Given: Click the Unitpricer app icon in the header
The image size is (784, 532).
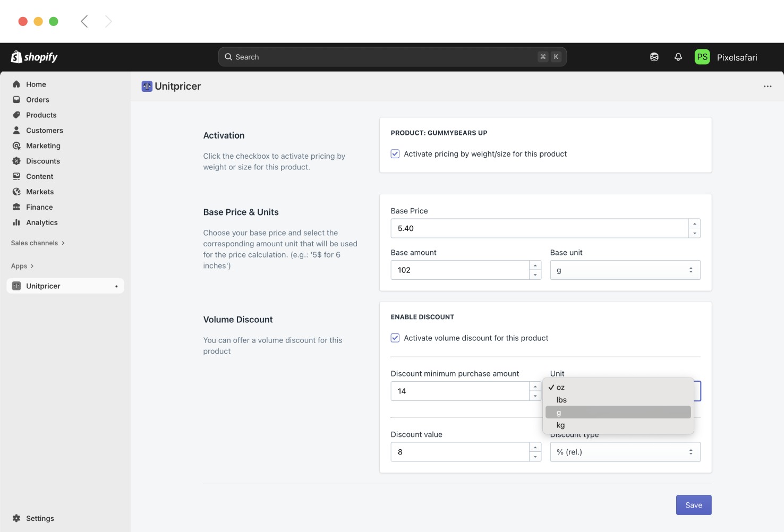Looking at the screenshot, I should [x=147, y=86].
